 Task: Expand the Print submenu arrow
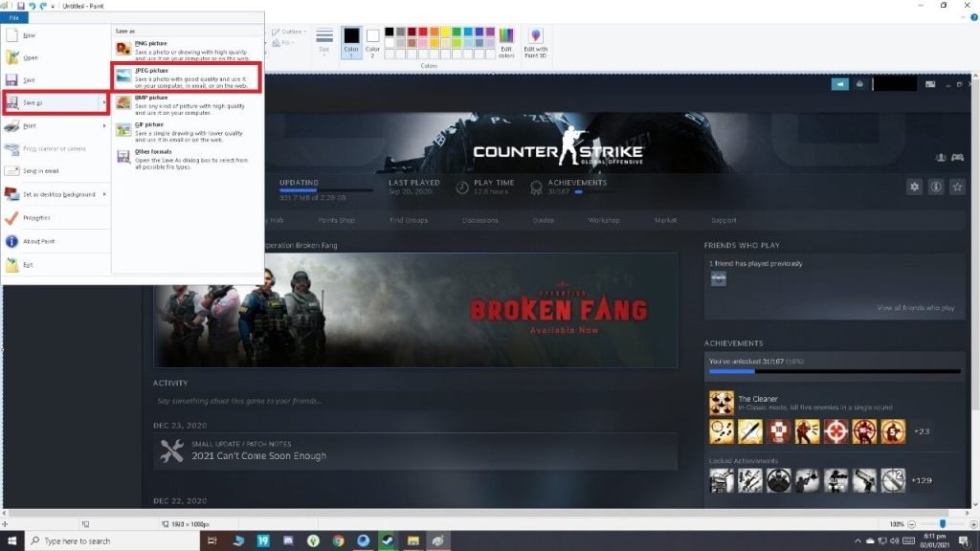point(104,126)
